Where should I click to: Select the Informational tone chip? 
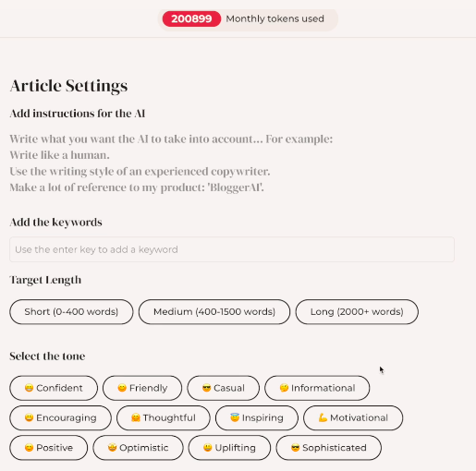pos(317,388)
